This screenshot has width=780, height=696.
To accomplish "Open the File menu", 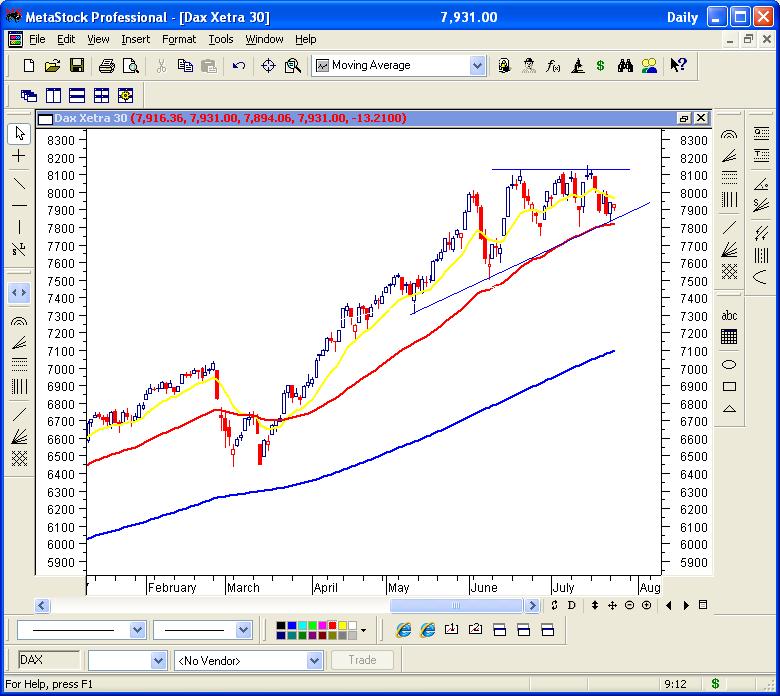I will pyautogui.click(x=37, y=39).
